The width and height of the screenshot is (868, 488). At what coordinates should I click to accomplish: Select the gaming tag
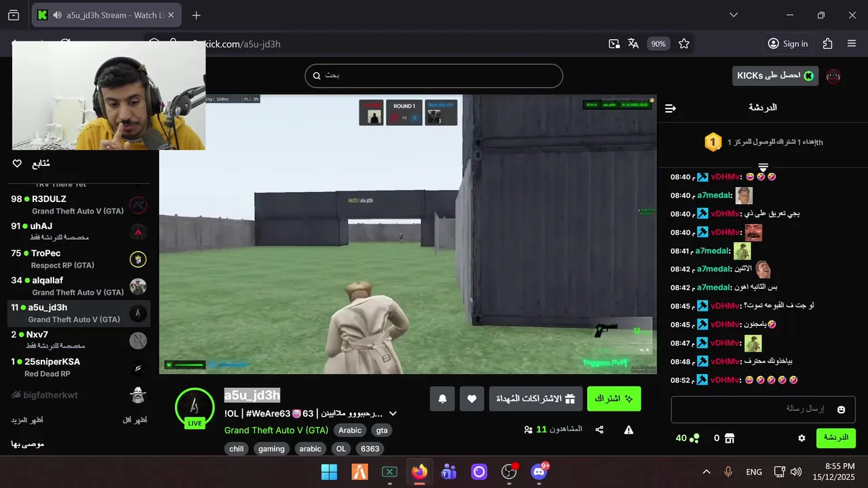pos(271,449)
